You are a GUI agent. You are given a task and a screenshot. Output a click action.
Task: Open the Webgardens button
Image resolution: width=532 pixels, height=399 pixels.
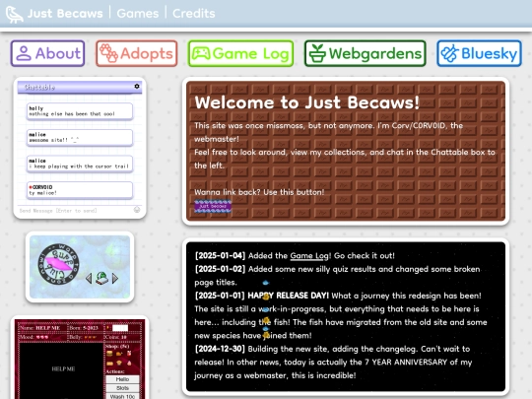(x=366, y=53)
